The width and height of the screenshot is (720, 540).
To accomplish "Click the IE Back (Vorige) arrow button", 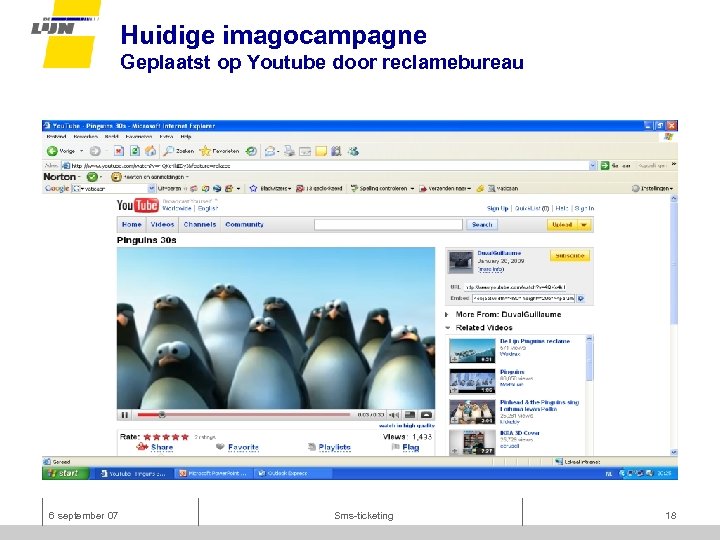I will 52,151.
